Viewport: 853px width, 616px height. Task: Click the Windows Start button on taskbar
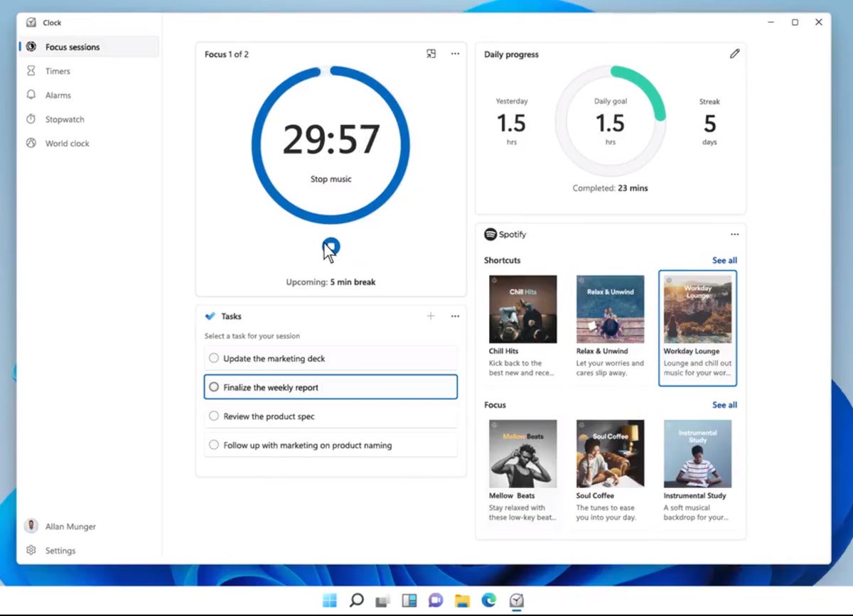coord(330,600)
